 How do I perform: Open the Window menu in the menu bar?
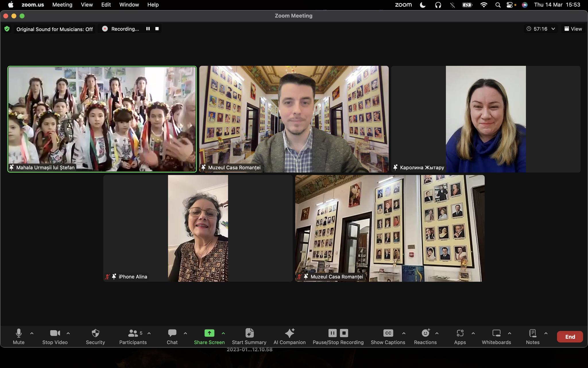tap(129, 5)
